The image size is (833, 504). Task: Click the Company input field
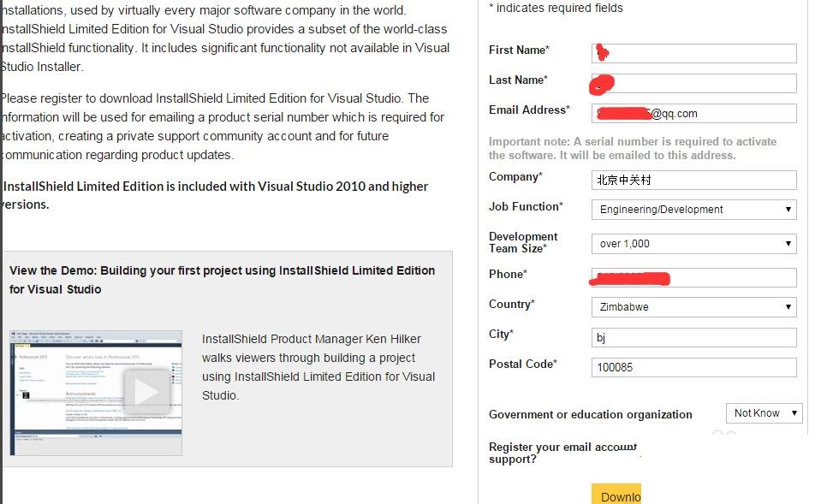[x=693, y=180]
